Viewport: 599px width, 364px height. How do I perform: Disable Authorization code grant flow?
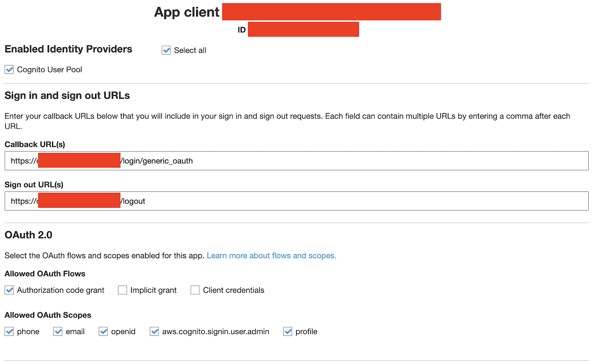(9, 290)
